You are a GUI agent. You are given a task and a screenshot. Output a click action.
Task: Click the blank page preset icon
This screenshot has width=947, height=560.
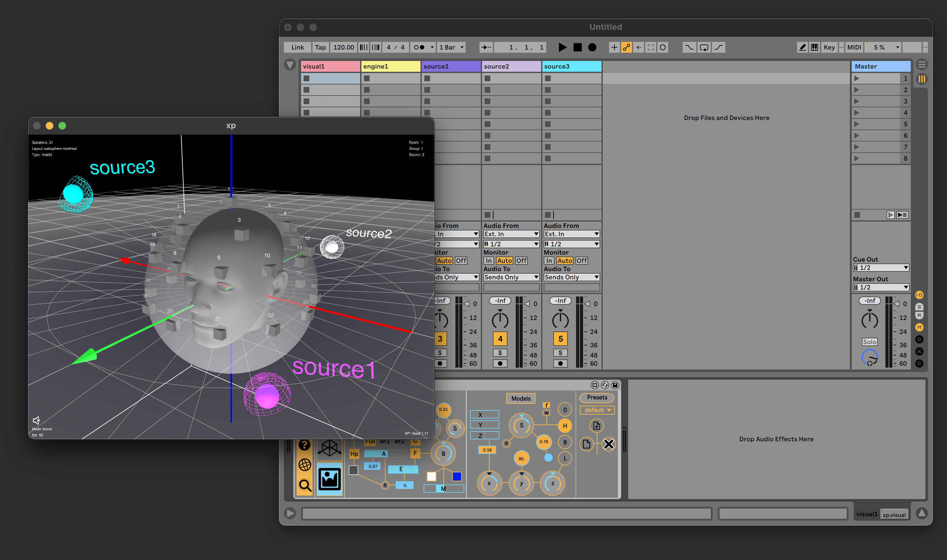[x=586, y=444]
